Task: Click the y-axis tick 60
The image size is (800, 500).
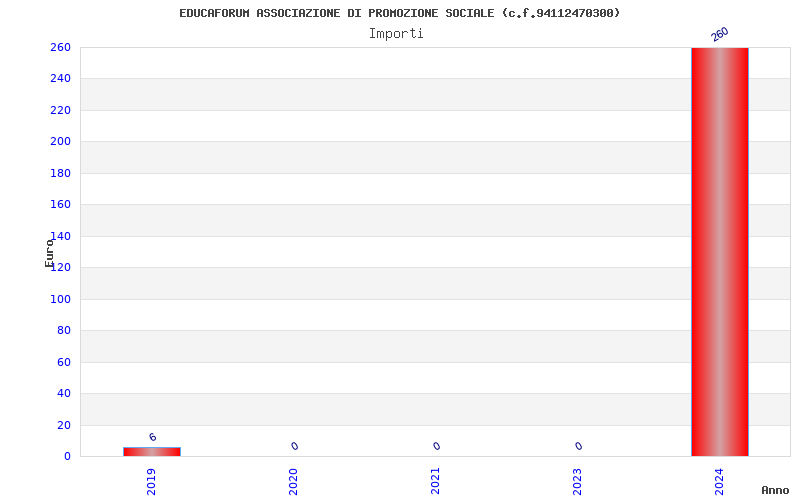Action: tap(64, 363)
